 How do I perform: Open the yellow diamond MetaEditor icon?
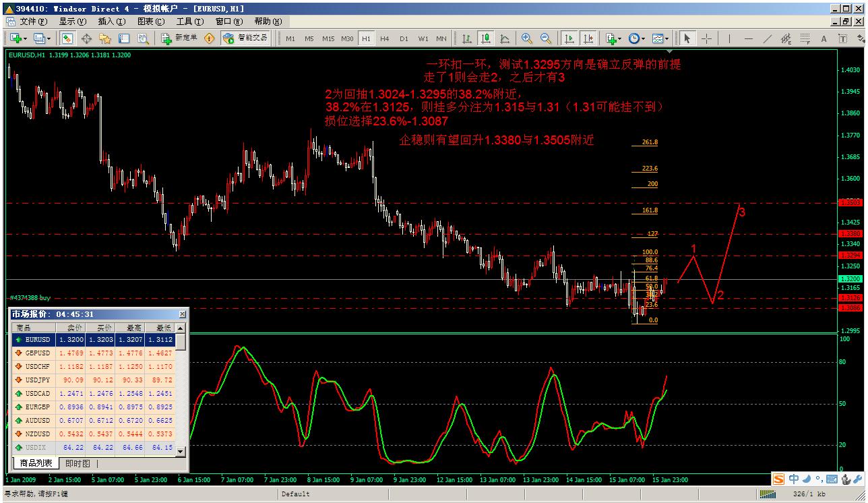coord(209,38)
